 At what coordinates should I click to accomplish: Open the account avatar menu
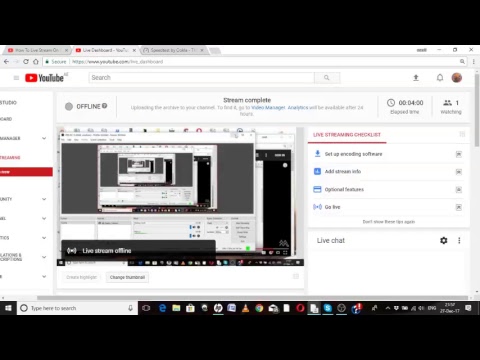[457, 78]
